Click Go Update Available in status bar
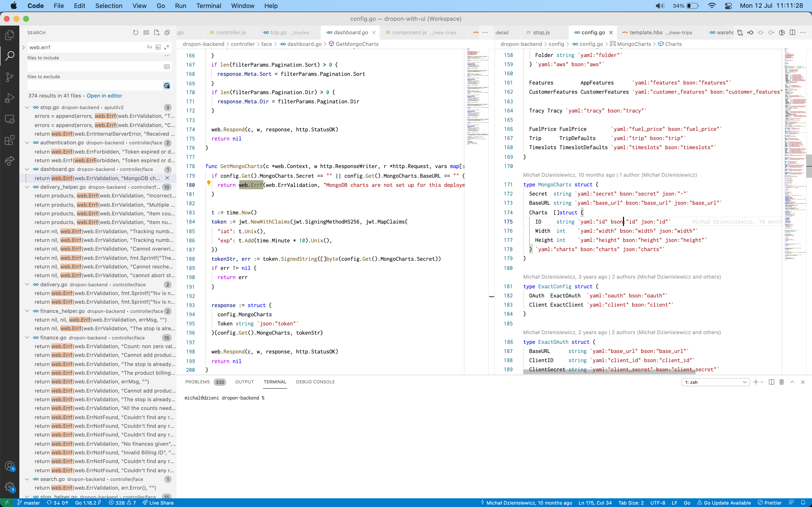Screen dimensions: 812x507 click(x=724, y=503)
